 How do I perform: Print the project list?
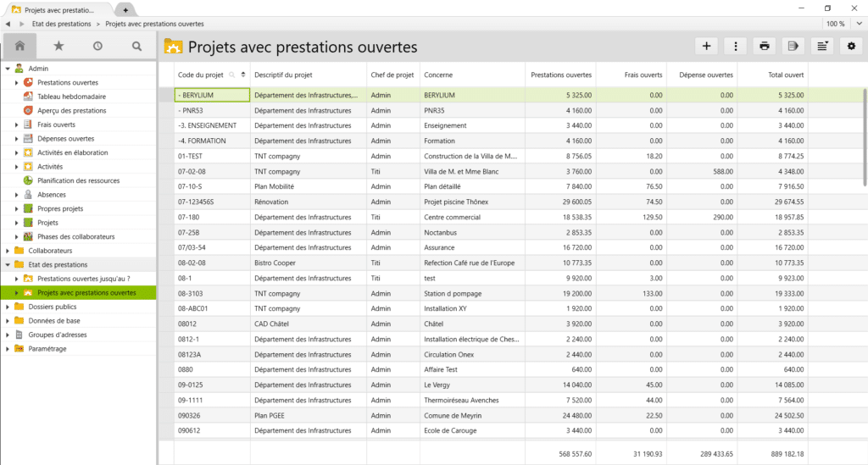[765, 47]
